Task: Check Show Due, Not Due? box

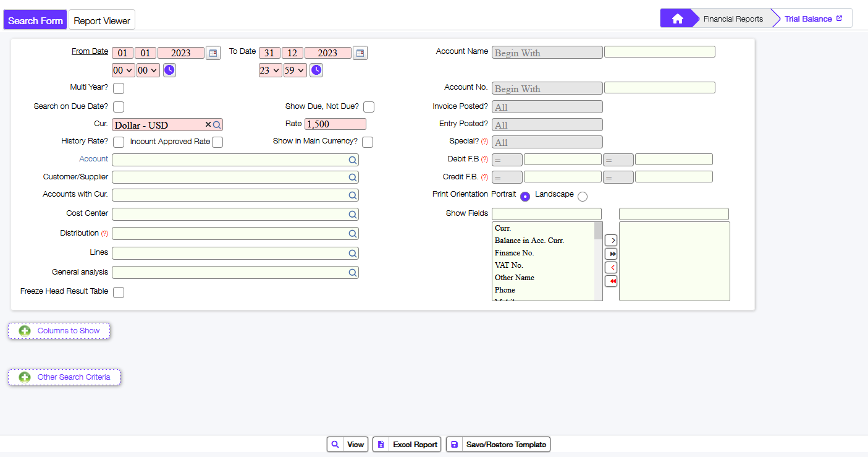Action: (369, 107)
